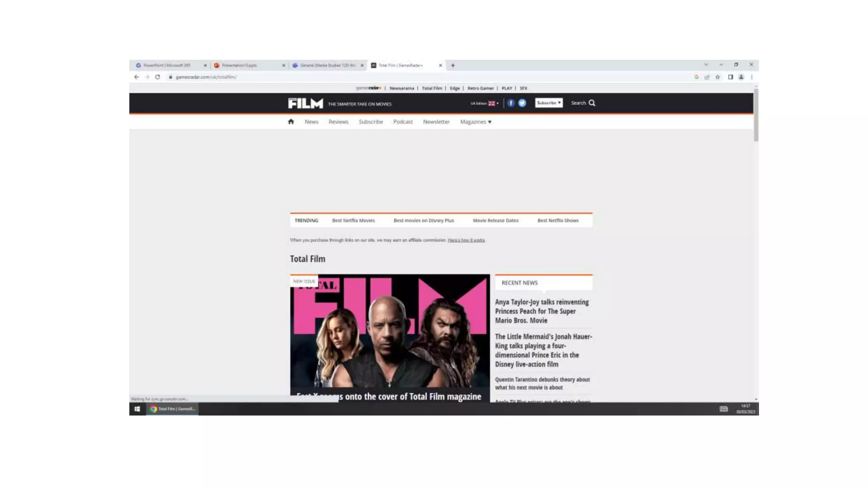The height and width of the screenshot is (488, 868).
Task: Toggle the browser side panel icon
Action: coord(730,77)
